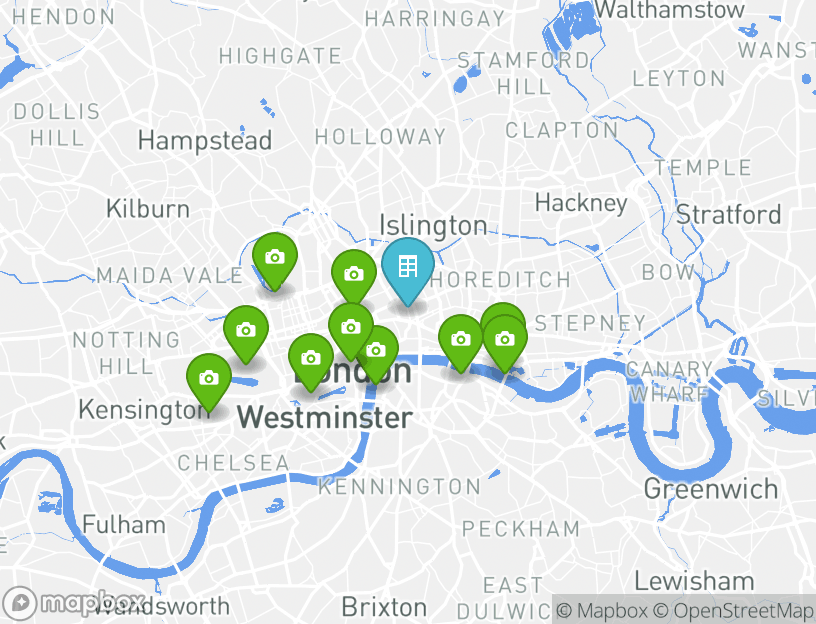Screen dimensions: 816x624
Task: Select the blue building marker near Islington
Action: tap(407, 266)
